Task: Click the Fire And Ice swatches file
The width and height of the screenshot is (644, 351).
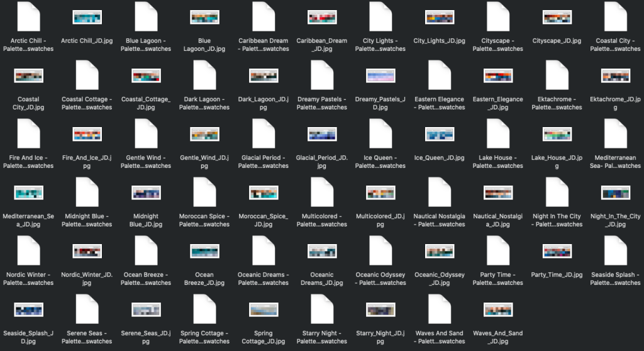Action: 28,134
